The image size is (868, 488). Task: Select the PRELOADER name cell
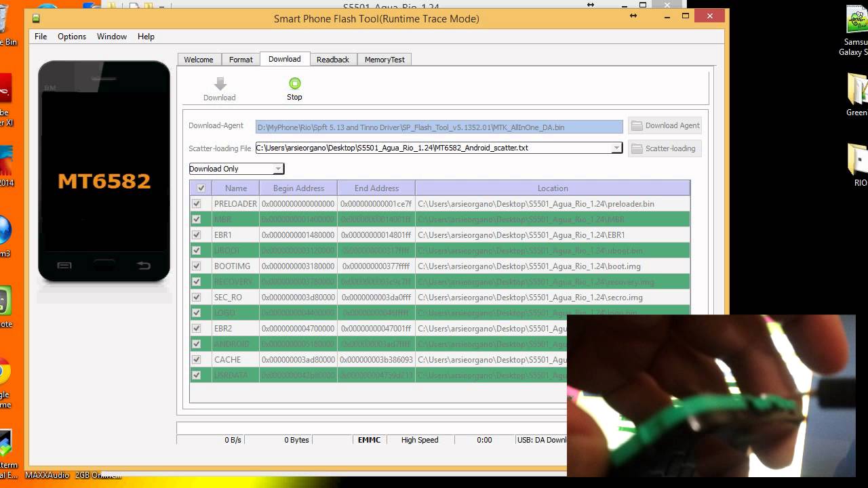(x=235, y=203)
